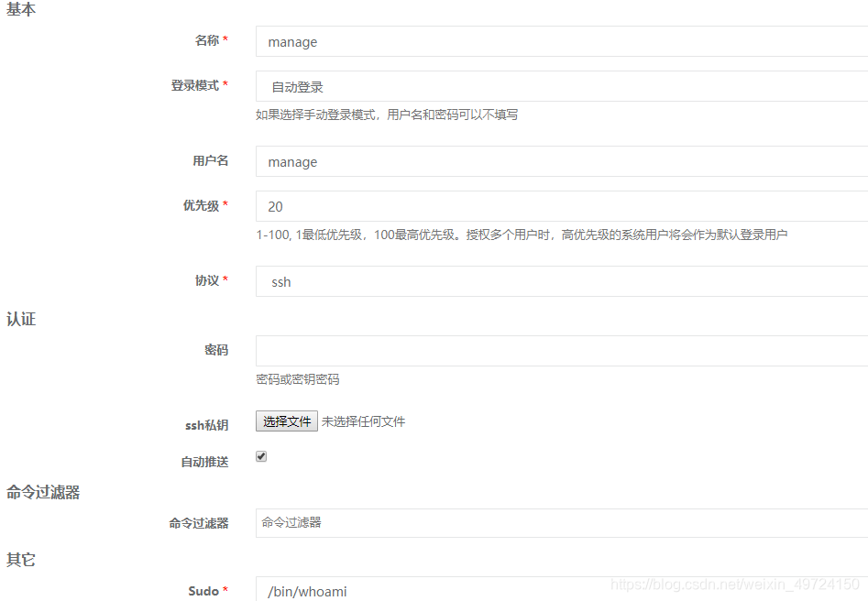Click the empty 密码 input field
This screenshot has height=601, width=868.
(561, 351)
